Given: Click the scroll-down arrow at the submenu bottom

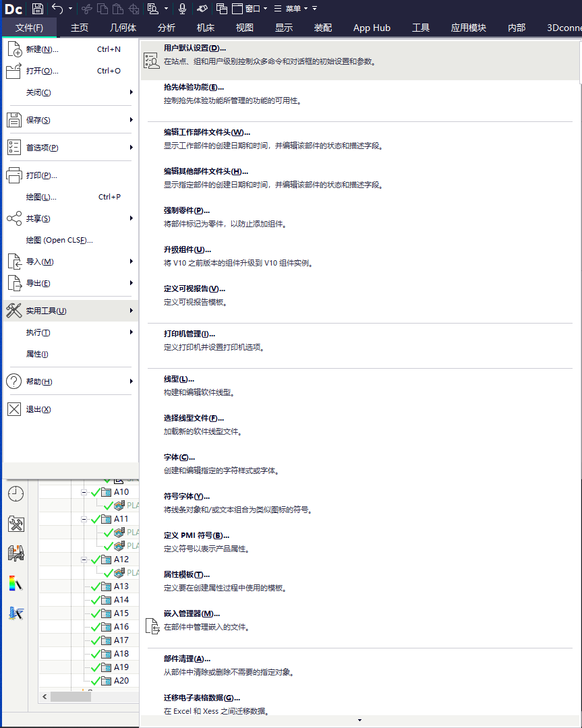Looking at the screenshot, I should [x=360, y=721].
